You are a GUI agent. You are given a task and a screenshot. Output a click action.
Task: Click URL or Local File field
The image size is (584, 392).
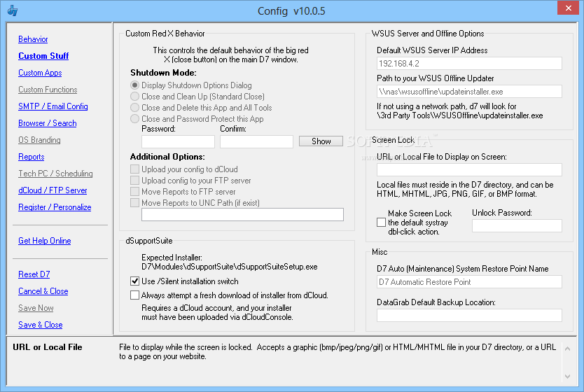[x=469, y=170]
